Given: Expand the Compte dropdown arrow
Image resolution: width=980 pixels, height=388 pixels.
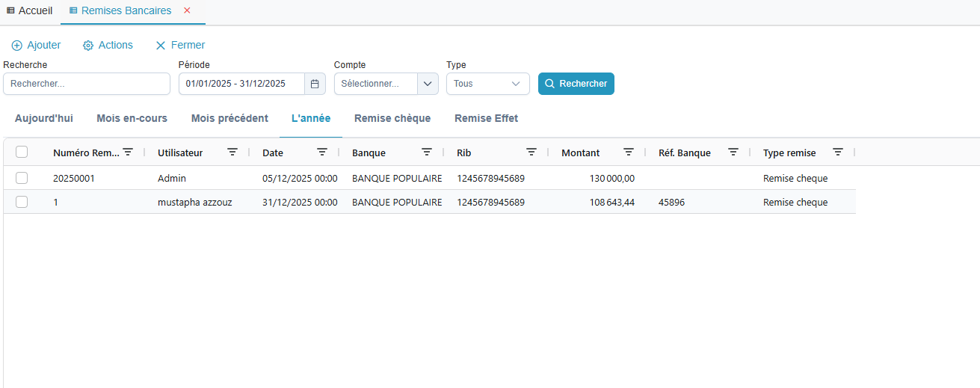Looking at the screenshot, I should coord(428,84).
